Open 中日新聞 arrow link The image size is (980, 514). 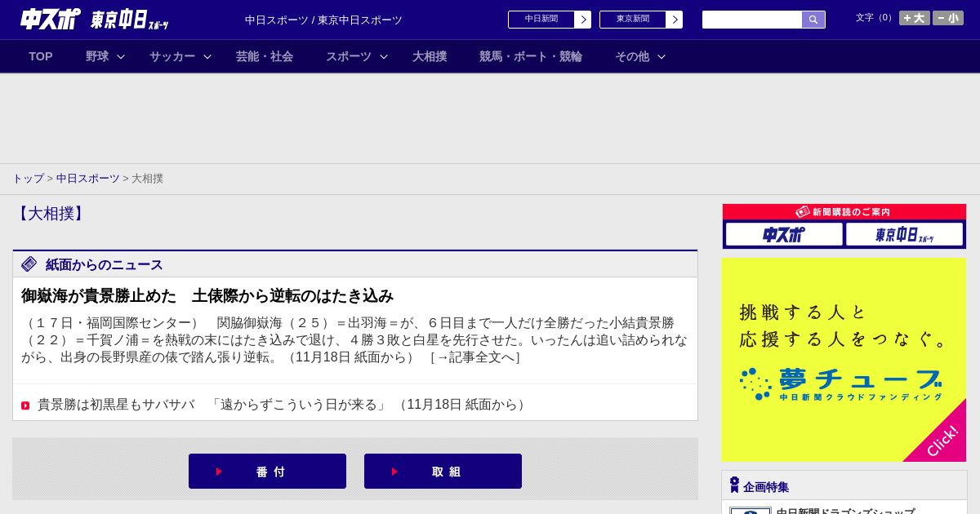pyautogui.click(x=550, y=20)
